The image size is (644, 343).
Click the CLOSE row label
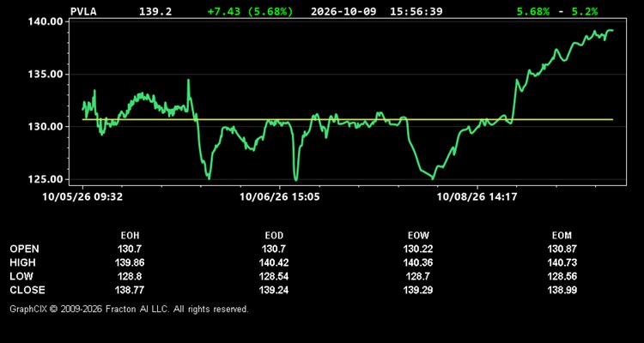pos(27,290)
